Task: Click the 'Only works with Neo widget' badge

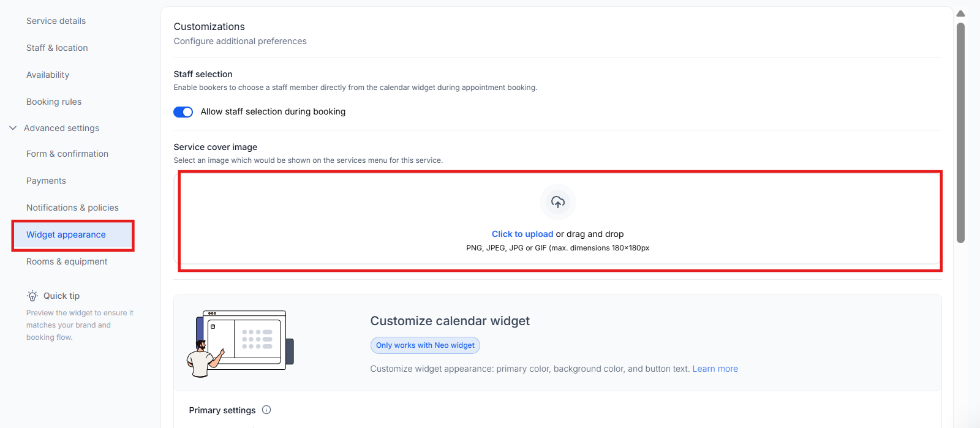Action: point(425,345)
